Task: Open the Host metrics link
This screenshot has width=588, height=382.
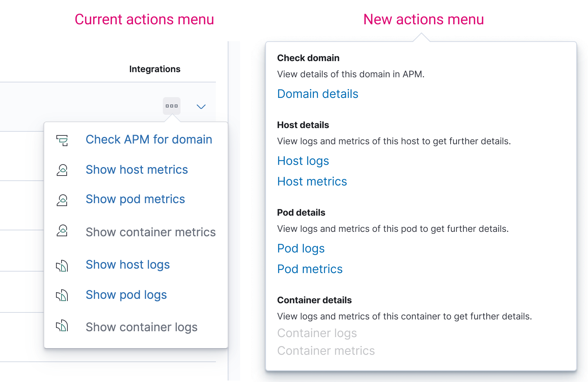Action: click(x=312, y=181)
